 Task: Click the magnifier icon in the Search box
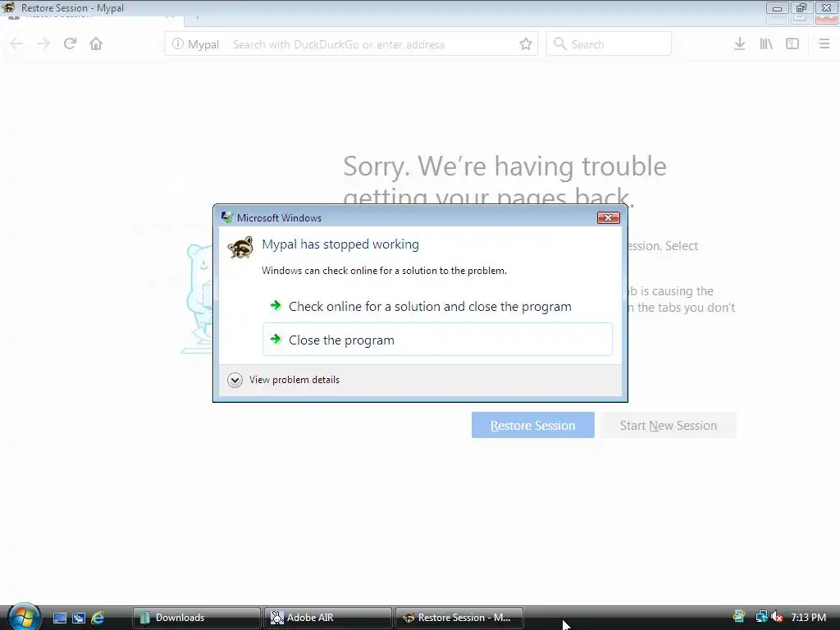[559, 44]
